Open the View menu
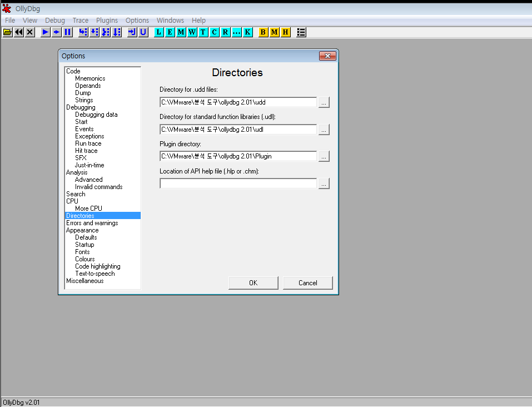Image resolution: width=532 pixels, height=407 pixels. pyautogui.click(x=30, y=21)
